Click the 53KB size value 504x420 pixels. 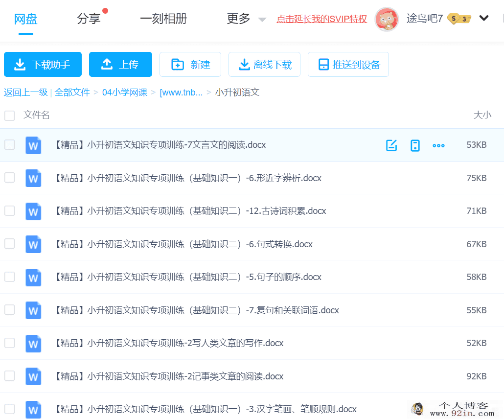tap(477, 145)
